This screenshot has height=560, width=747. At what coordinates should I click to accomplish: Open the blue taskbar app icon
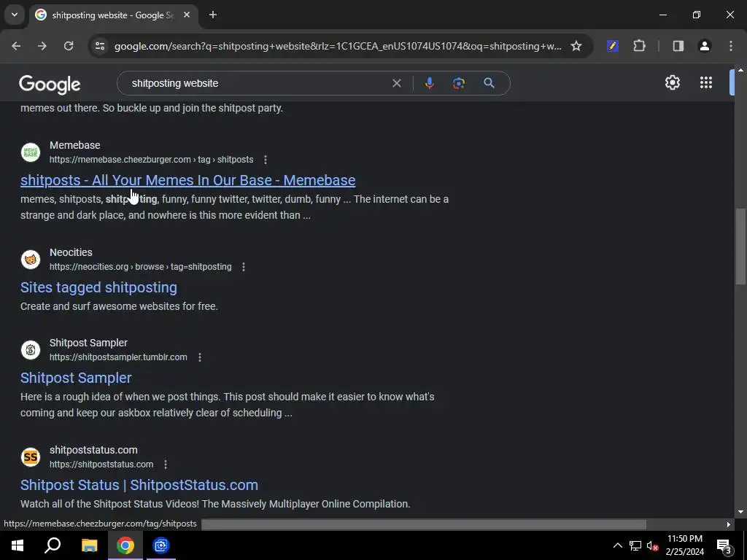tap(161, 545)
